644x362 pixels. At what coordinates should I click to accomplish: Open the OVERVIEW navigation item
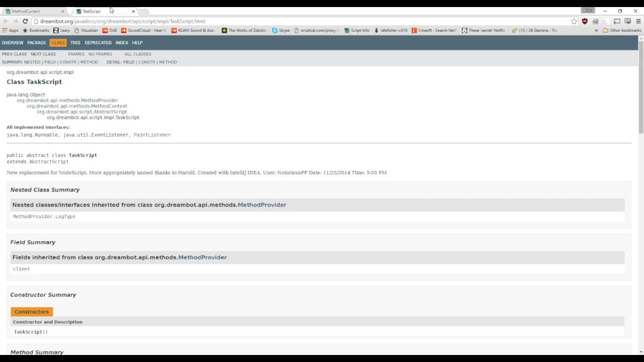[x=13, y=43]
